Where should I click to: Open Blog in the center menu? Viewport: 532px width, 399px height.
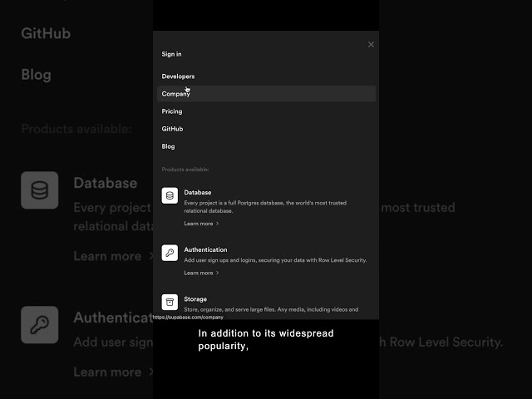click(168, 146)
